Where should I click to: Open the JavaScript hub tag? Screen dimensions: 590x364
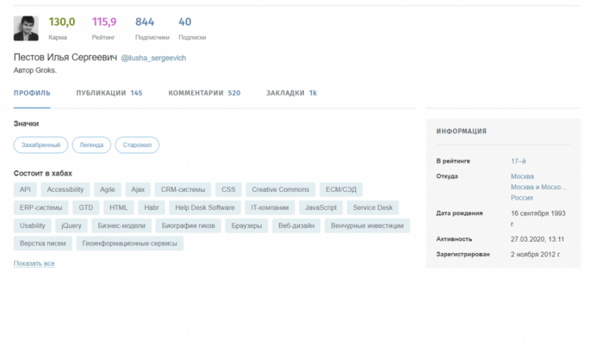[321, 207]
